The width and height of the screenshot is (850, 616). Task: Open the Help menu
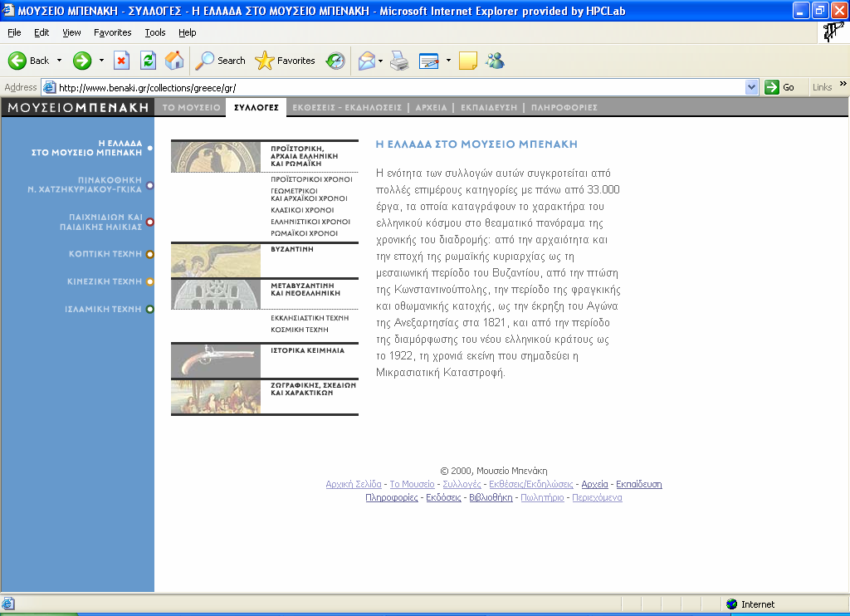click(x=187, y=32)
